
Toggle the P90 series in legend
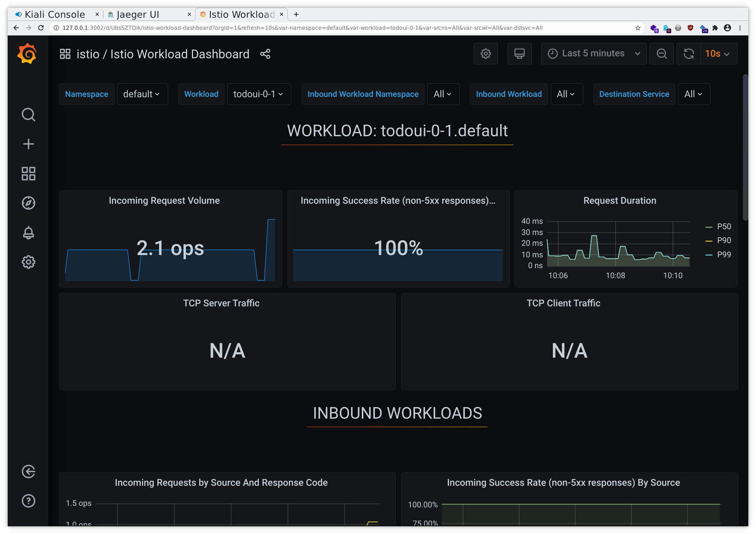tap(724, 240)
